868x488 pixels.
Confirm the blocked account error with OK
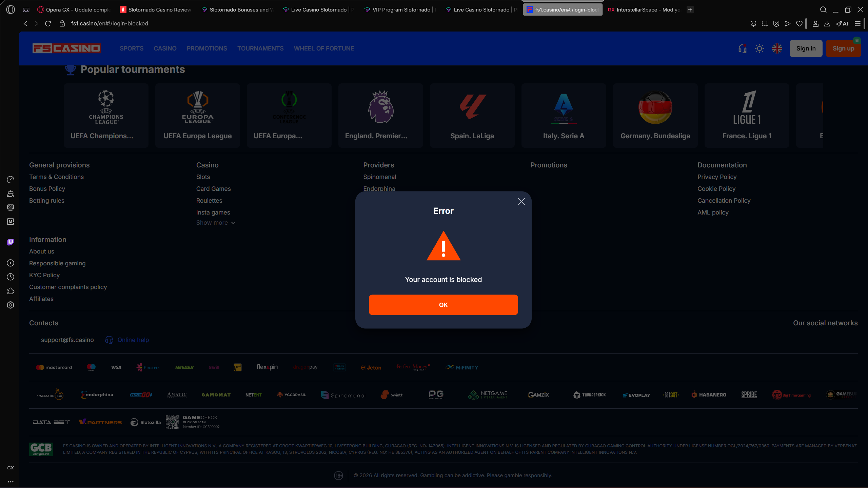443,305
